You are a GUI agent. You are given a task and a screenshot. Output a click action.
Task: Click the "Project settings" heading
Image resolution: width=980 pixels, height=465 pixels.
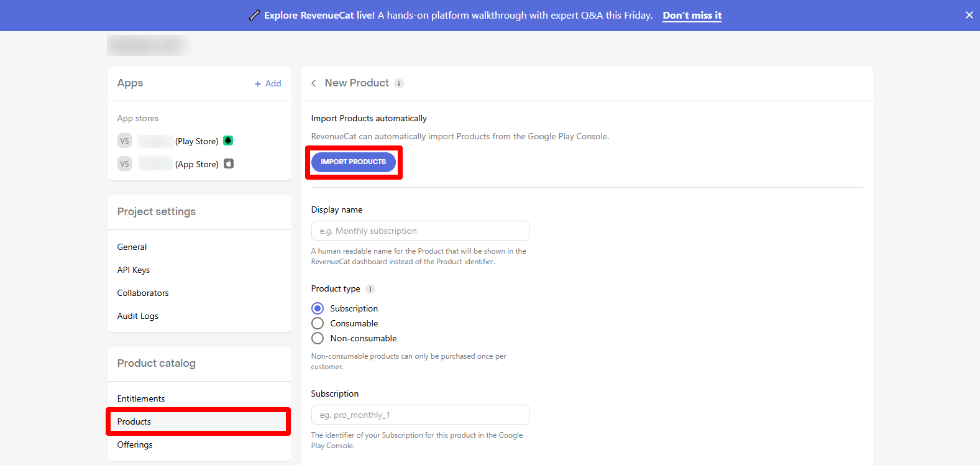coord(157,211)
